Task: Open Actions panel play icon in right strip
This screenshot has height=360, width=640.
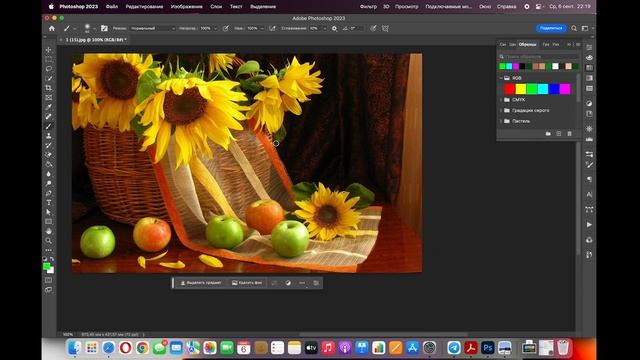Action: [x=589, y=224]
